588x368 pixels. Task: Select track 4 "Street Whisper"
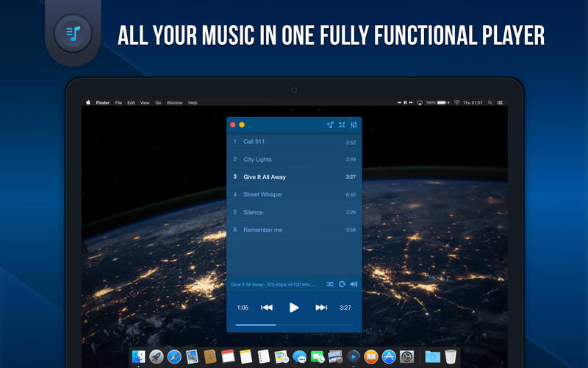pos(295,194)
